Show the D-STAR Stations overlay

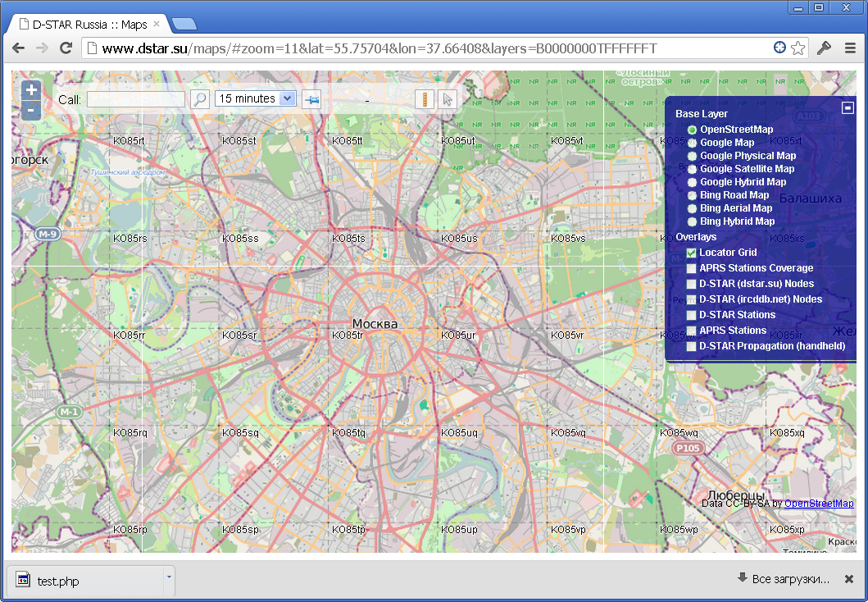click(692, 315)
